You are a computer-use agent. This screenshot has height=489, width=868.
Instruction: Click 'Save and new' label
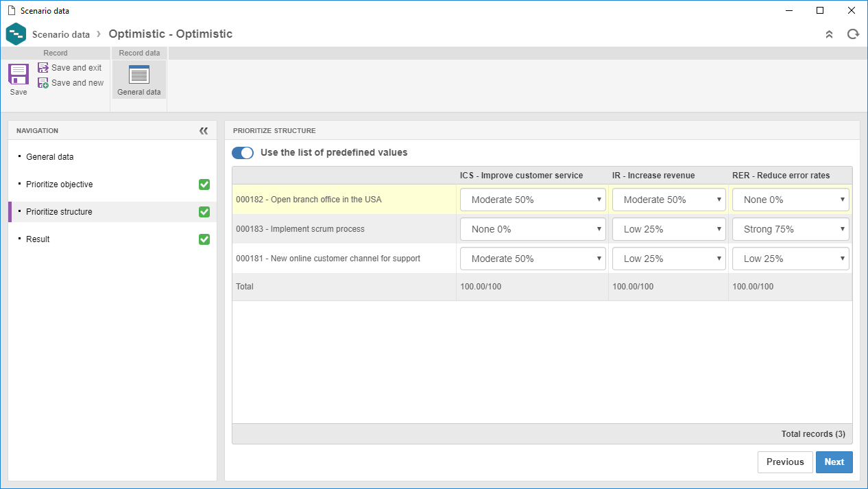tap(77, 83)
